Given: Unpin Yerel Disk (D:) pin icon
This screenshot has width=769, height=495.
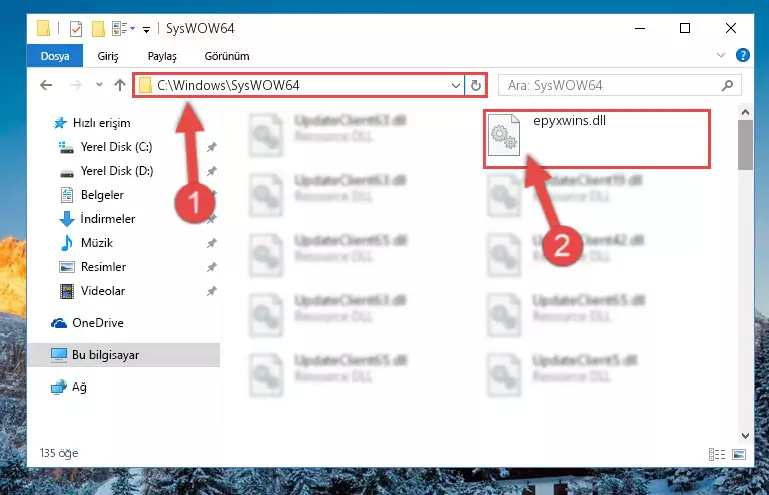Looking at the screenshot, I should point(211,171).
